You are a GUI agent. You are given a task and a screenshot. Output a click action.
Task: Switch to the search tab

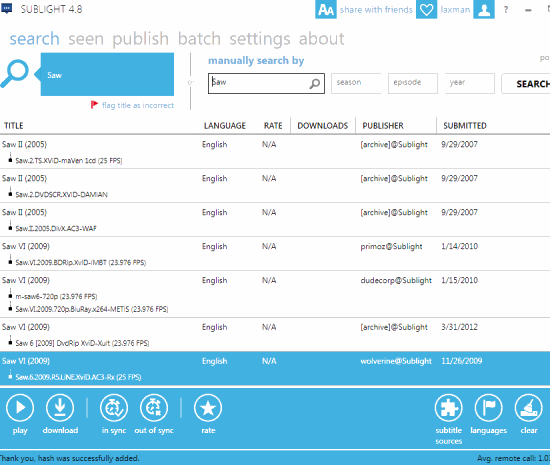34,39
